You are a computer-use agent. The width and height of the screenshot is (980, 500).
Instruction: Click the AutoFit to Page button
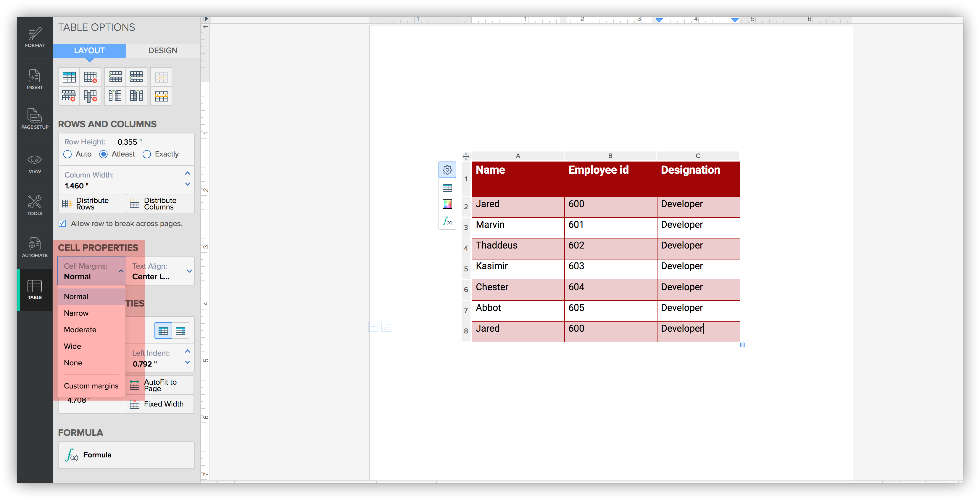[x=160, y=385]
